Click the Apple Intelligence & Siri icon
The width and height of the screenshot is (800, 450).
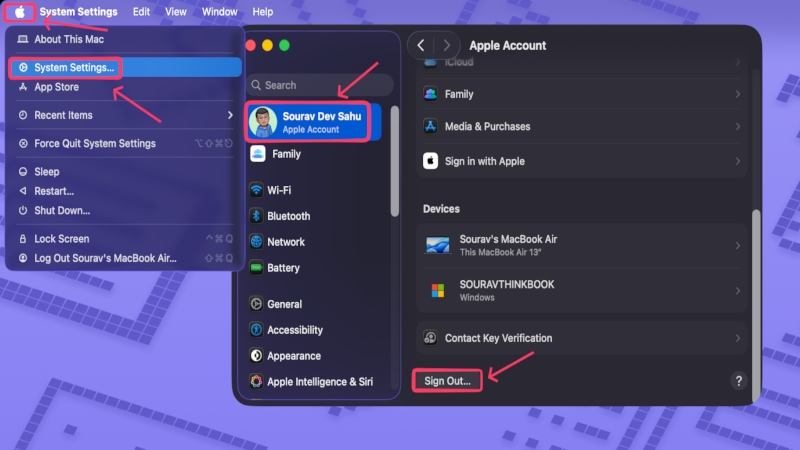tap(256, 382)
